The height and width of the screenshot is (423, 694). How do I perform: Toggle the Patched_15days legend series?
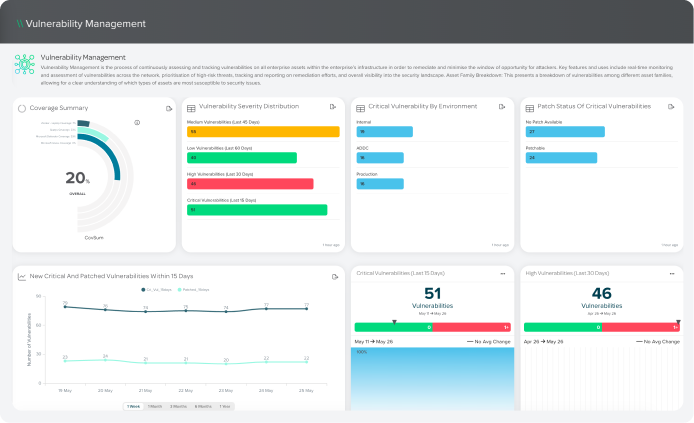pyautogui.click(x=193, y=290)
